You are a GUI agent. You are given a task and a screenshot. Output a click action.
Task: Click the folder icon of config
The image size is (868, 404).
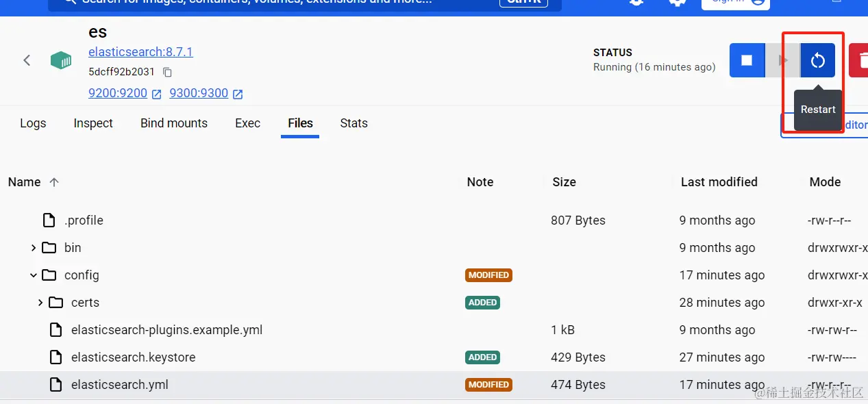pyautogui.click(x=49, y=275)
